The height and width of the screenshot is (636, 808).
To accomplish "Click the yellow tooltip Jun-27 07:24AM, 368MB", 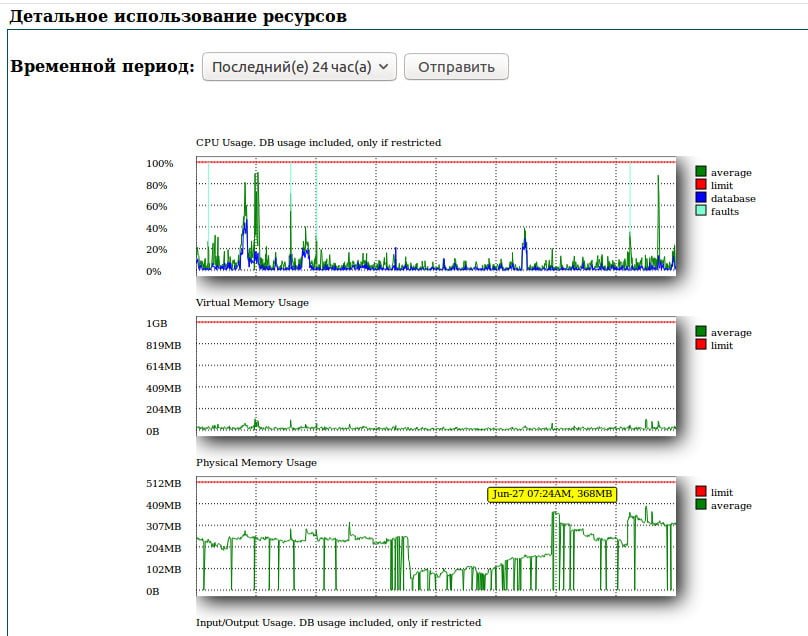I will click(552, 494).
